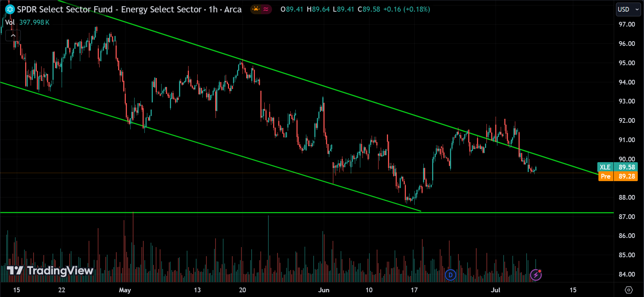The image size is (644, 297).
Task: Select the SPDR Energy Select Sector title
Action: tap(129, 9)
